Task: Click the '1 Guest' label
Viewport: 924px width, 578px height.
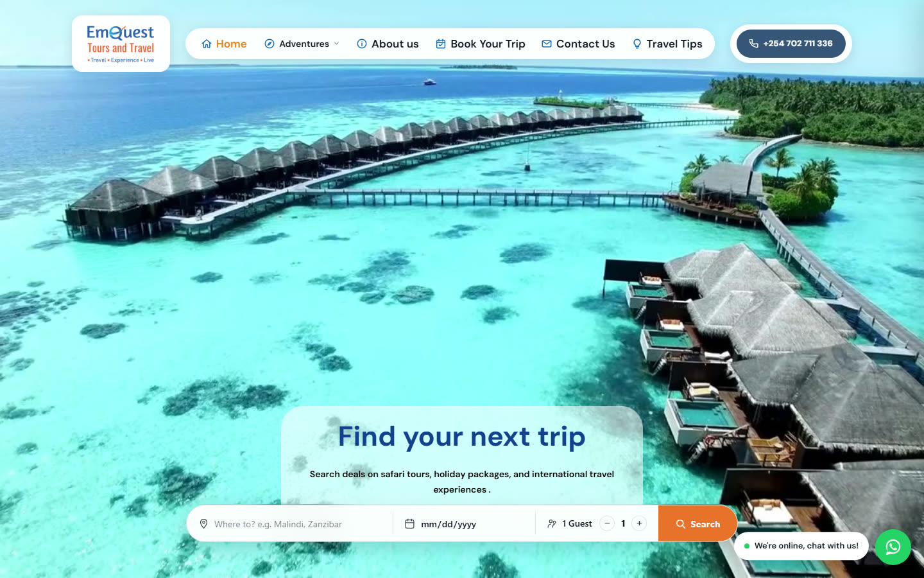Action: click(577, 523)
